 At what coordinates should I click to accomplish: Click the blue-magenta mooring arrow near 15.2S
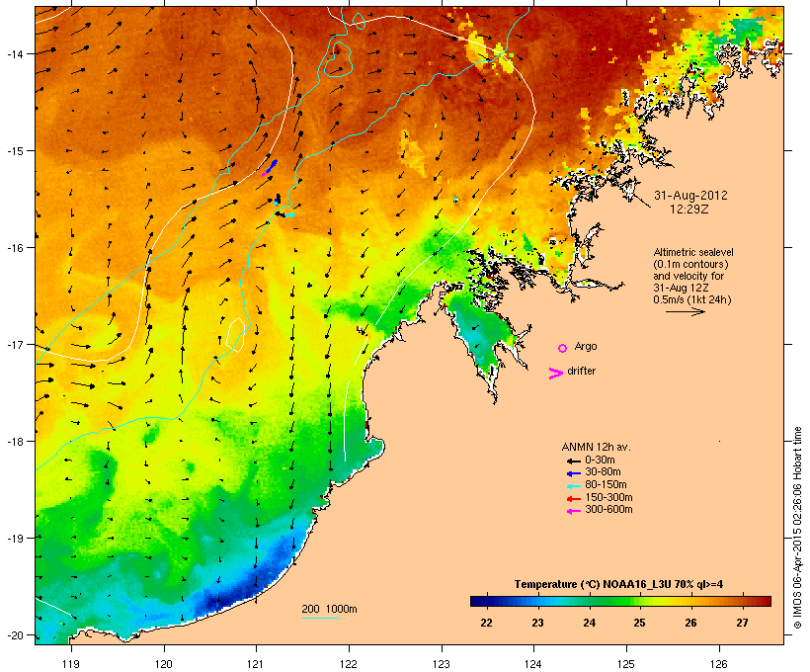[x=270, y=168]
